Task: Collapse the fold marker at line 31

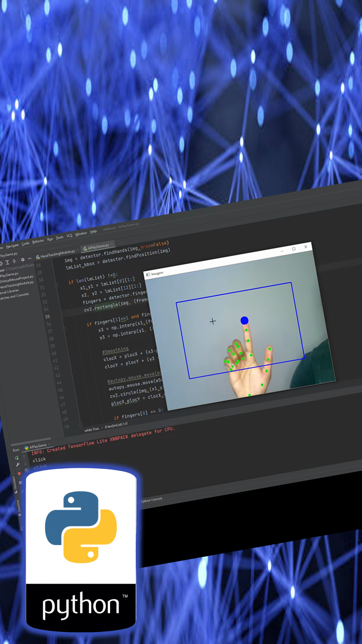Action: tap(56, 285)
